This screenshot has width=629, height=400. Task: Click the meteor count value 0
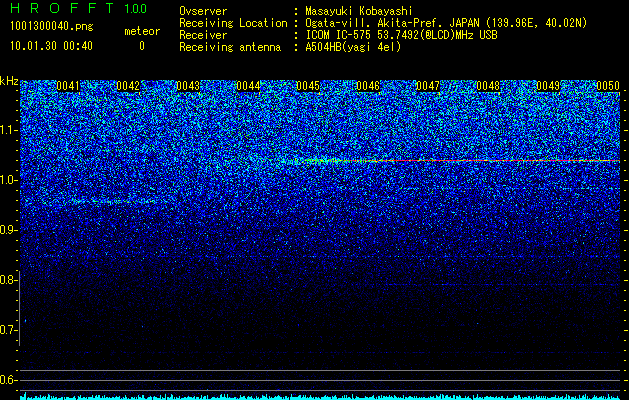(x=142, y=46)
